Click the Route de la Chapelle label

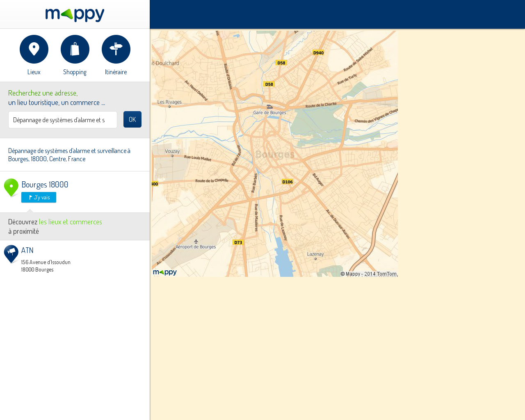212,180
